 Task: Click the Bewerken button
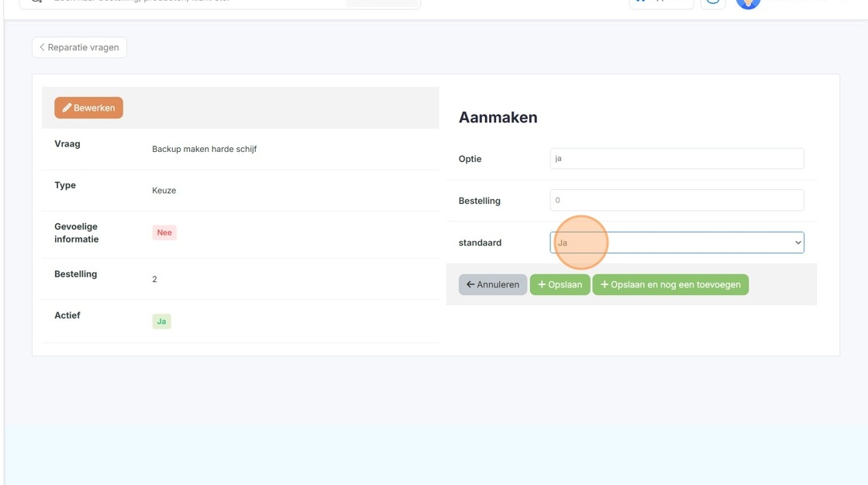pyautogui.click(x=88, y=108)
